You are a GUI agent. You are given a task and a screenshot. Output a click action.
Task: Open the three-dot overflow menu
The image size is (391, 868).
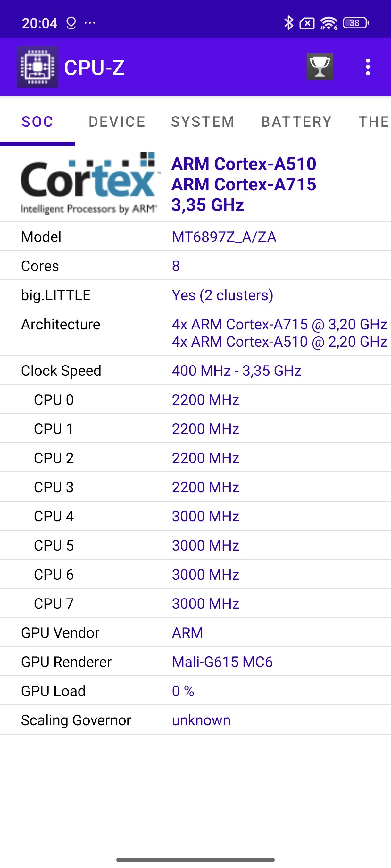[368, 67]
